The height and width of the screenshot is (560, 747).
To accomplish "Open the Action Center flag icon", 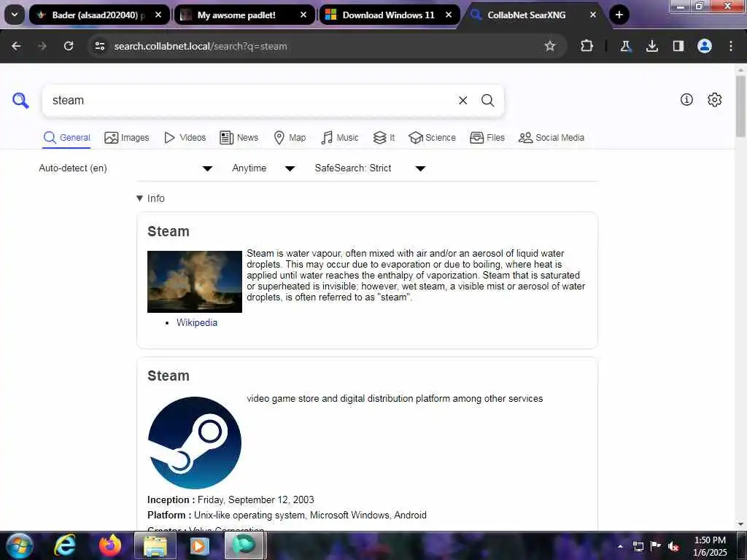I will click(656, 546).
